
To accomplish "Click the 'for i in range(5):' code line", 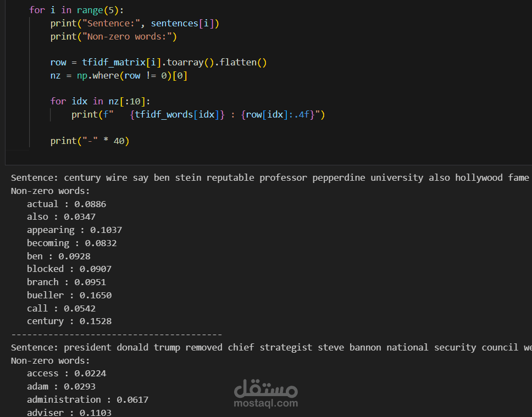I will pyautogui.click(x=76, y=10).
